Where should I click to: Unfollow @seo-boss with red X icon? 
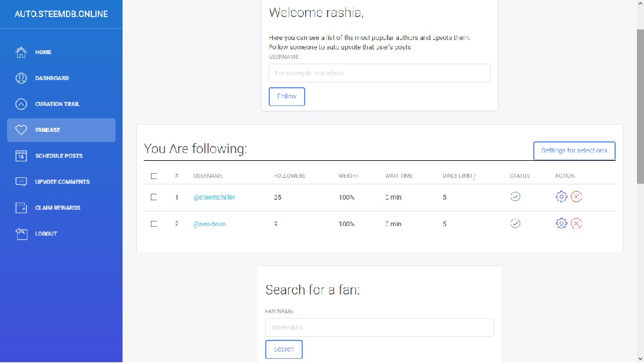pyautogui.click(x=577, y=223)
